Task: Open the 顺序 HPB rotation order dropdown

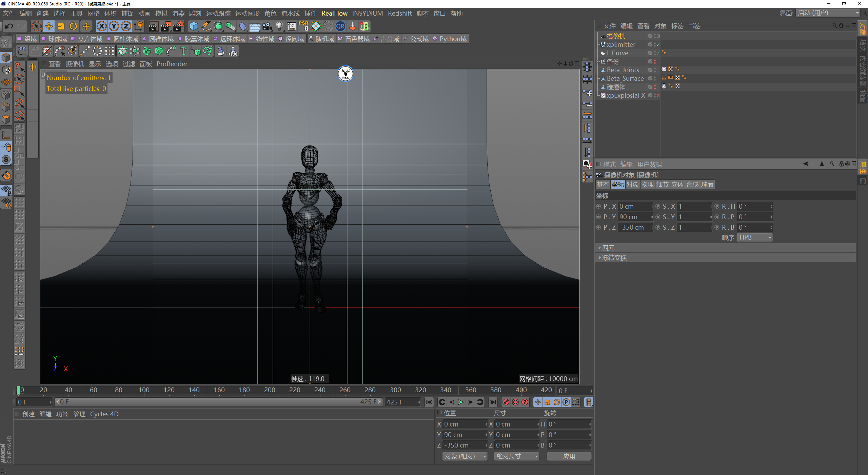Action: pyautogui.click(x=755, y=237)
